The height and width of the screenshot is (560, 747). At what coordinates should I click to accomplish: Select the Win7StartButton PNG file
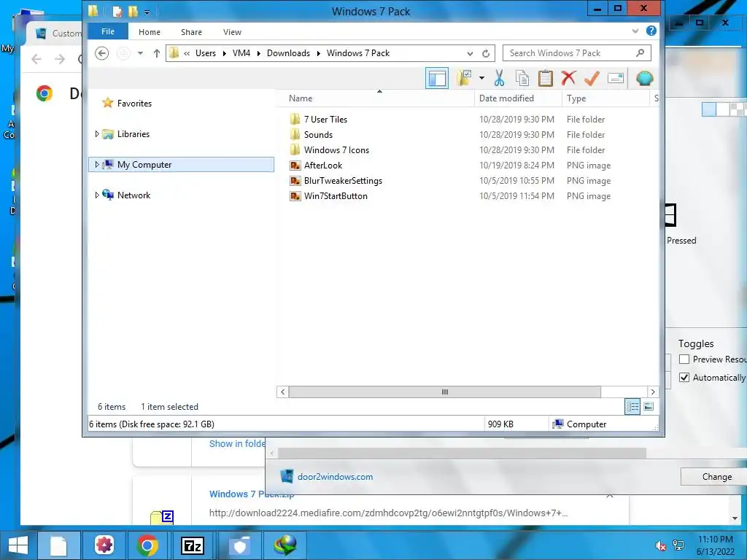coord(336,195)
